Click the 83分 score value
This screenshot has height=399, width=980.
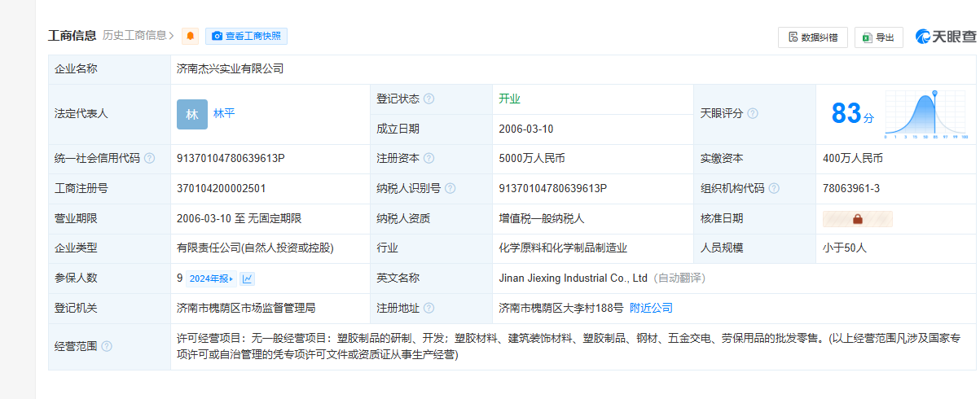(852, 113)
